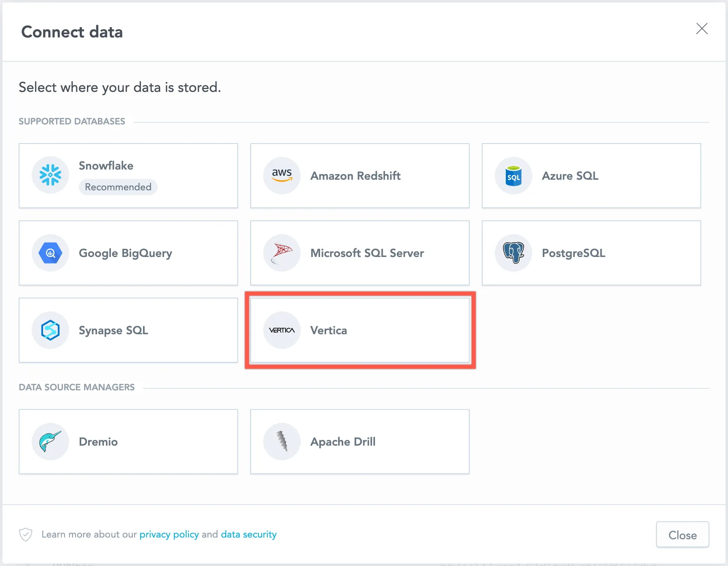This screenshot has height=566, width=728.
Task: Click the Google BigQuery hexagon icon
Action: [x=50, y=253]
